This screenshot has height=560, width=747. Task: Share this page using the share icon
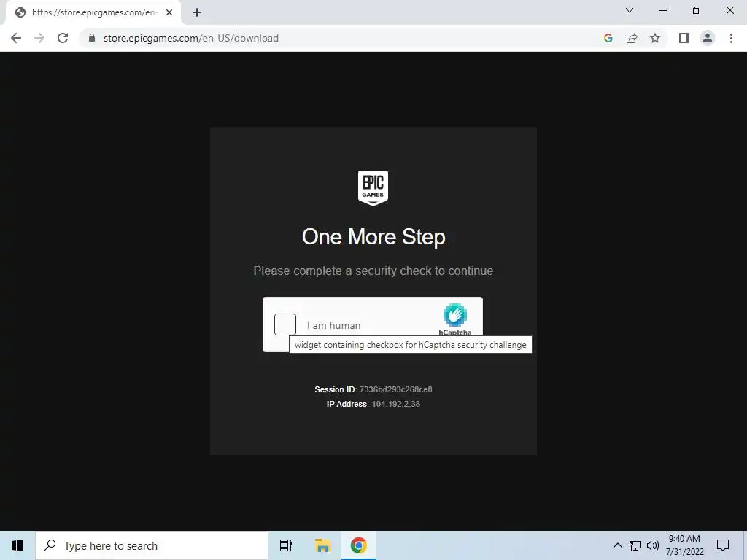click(x=632, y=38)
